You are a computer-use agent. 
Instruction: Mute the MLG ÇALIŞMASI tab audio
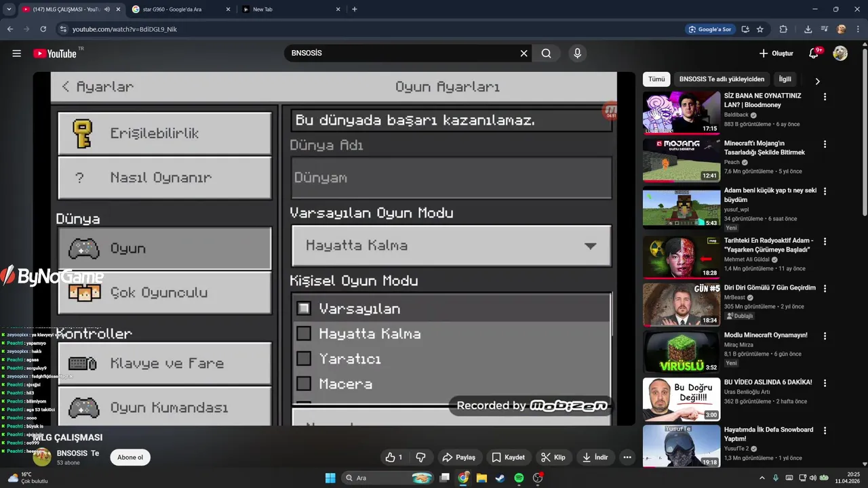coord(107,9)
